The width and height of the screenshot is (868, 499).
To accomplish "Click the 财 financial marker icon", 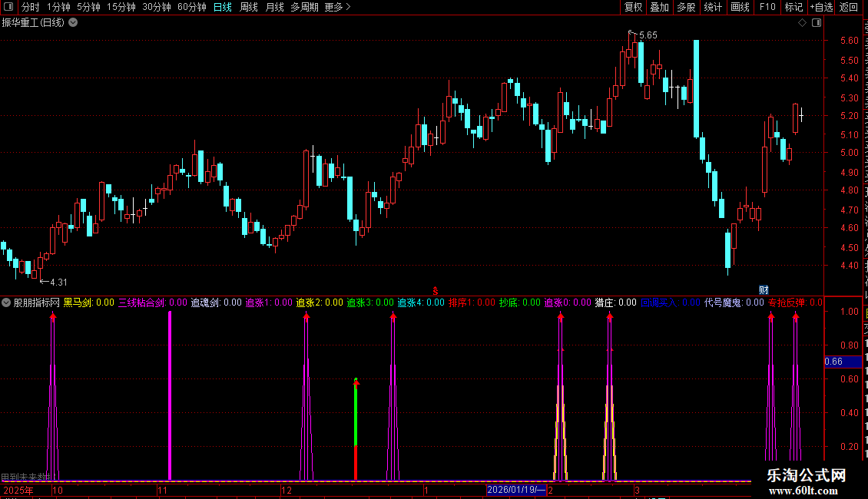I will coord(764,290).
